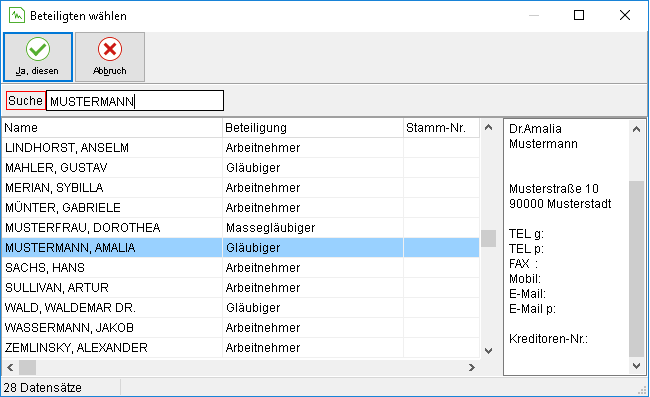The image size is (650, 397).
Task: Select row SULLIVAN, ARTUR
Action: pyautogui.click(x=240, y=287)
